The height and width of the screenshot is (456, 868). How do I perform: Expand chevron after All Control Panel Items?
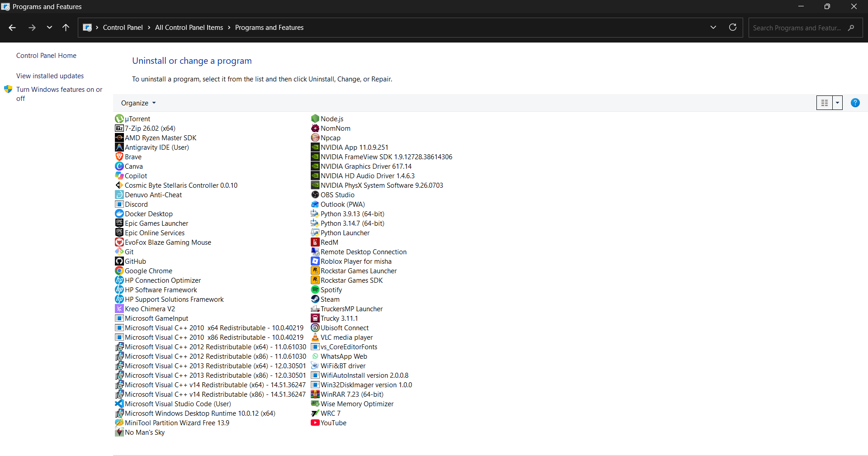pos(229,28)
